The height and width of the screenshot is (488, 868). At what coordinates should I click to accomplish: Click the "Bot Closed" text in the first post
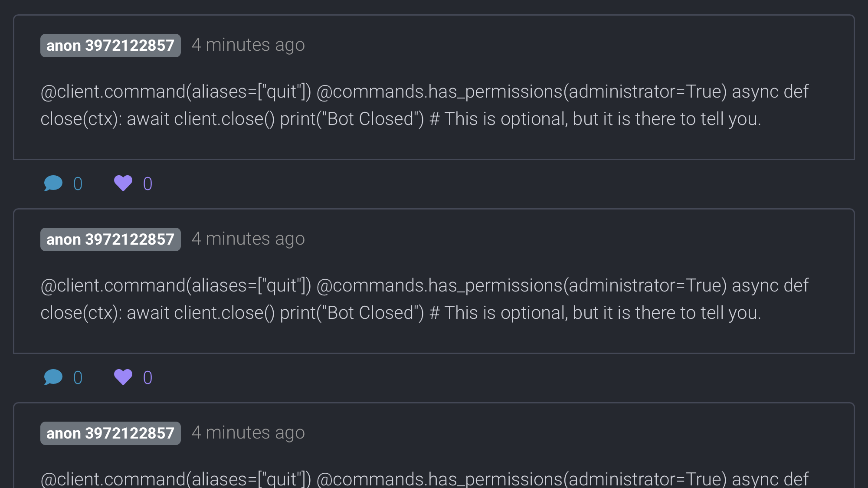[x=376, y=119]
